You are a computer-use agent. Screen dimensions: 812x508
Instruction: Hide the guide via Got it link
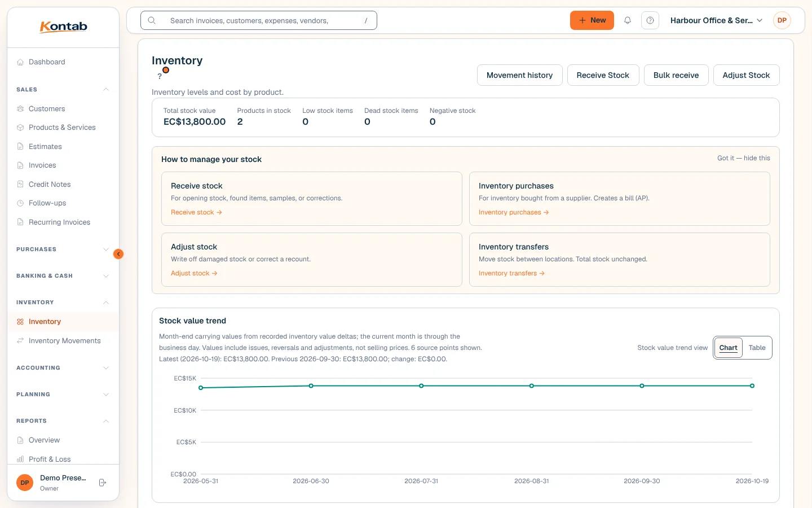[743, 158]
